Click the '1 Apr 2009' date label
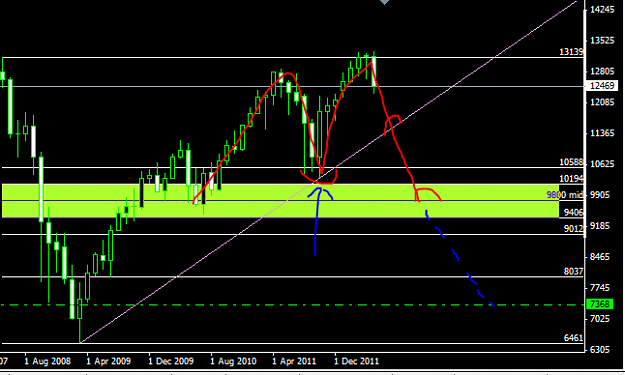Screen dimensions: 625x375 point(109,361)
